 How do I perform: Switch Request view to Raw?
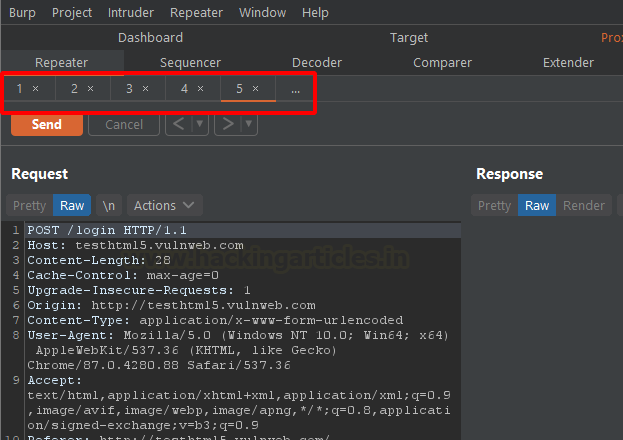(x=72, y=205)
